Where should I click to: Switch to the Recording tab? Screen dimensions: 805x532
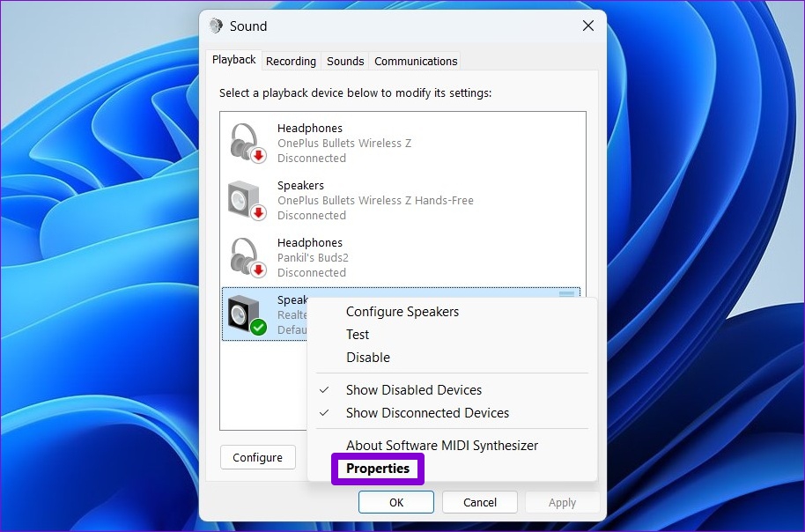291,61
